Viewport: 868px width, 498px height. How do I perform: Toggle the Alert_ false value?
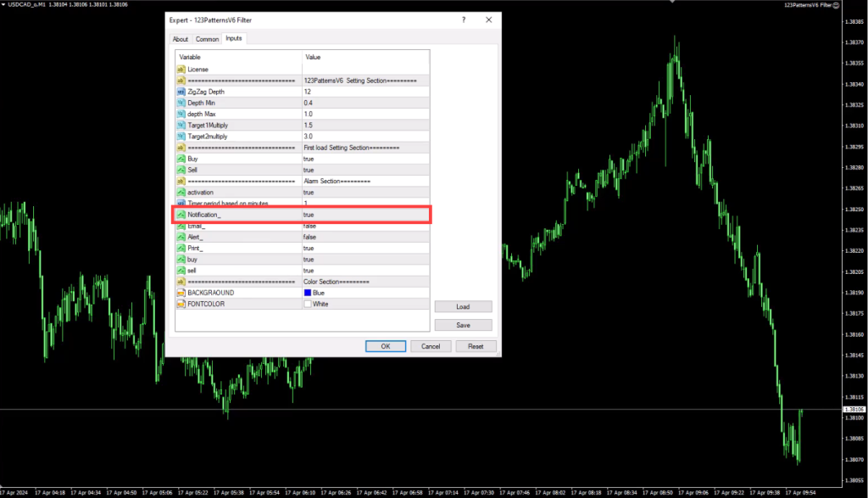coord(364,238)
